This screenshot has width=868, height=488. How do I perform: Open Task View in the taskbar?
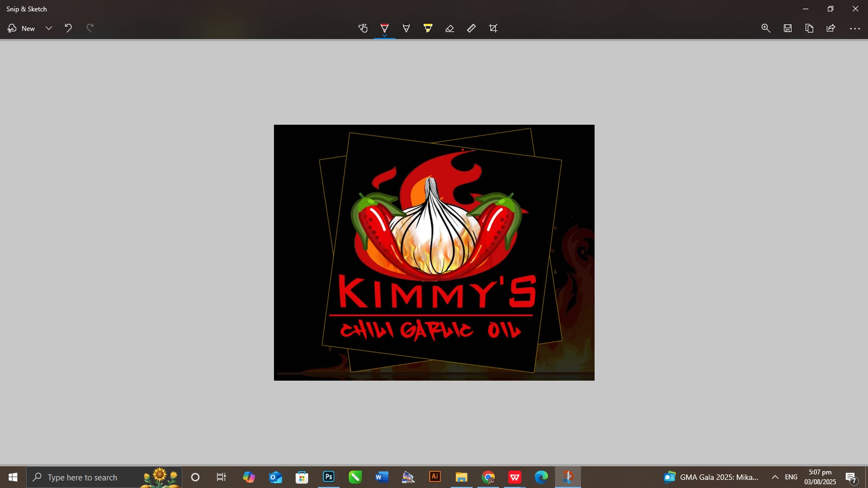(x=221, y=477)
